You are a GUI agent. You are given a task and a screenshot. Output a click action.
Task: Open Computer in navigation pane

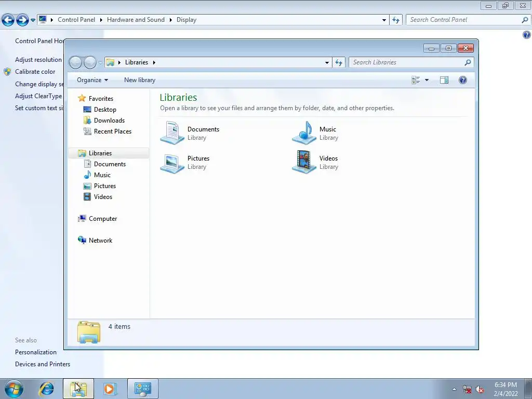tap(103, 219)
